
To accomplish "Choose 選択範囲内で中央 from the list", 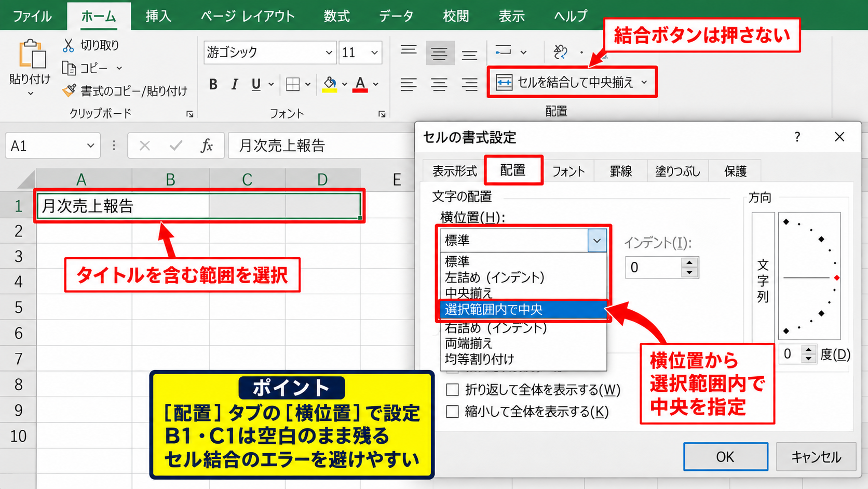I will pos(523,310).
